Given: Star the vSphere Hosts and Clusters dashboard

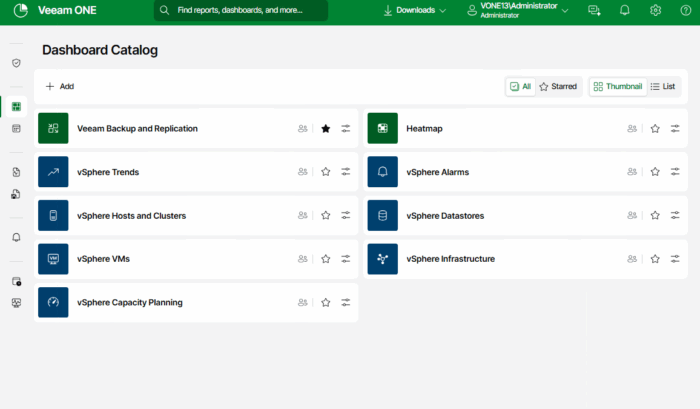Looking at the screenshot, I should pos(326,215).
